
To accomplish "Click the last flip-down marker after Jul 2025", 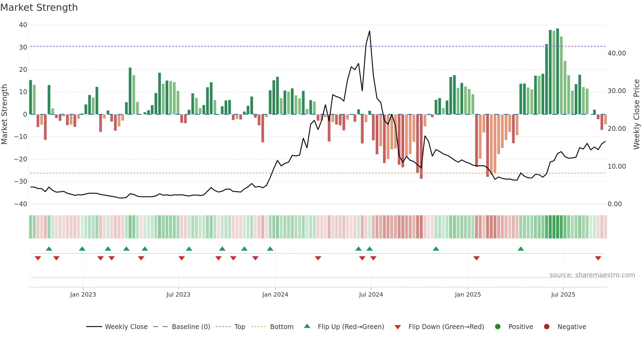I will coord(598,258).
